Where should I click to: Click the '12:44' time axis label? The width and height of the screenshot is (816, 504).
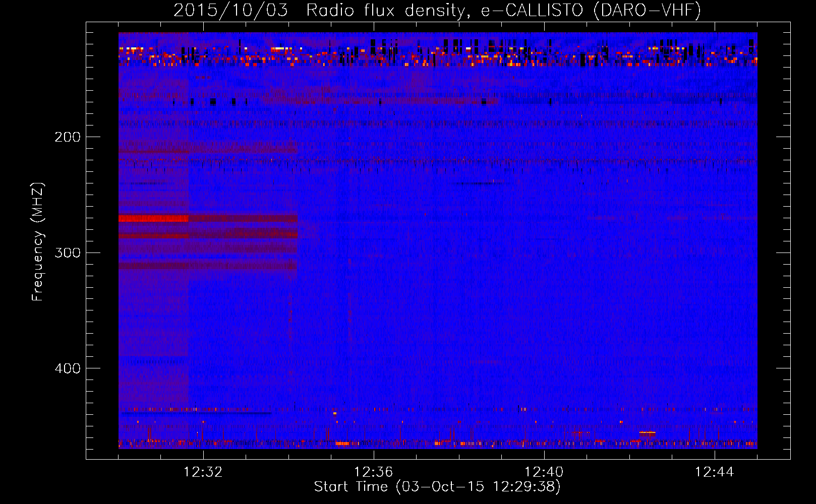pos(714,472)
